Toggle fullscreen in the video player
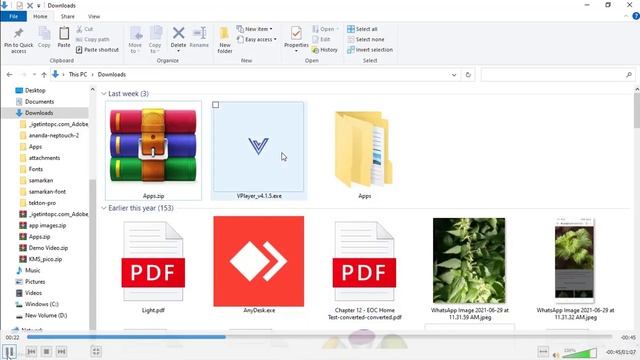Viewport: 640px width, 360px height. pos(96,351)
